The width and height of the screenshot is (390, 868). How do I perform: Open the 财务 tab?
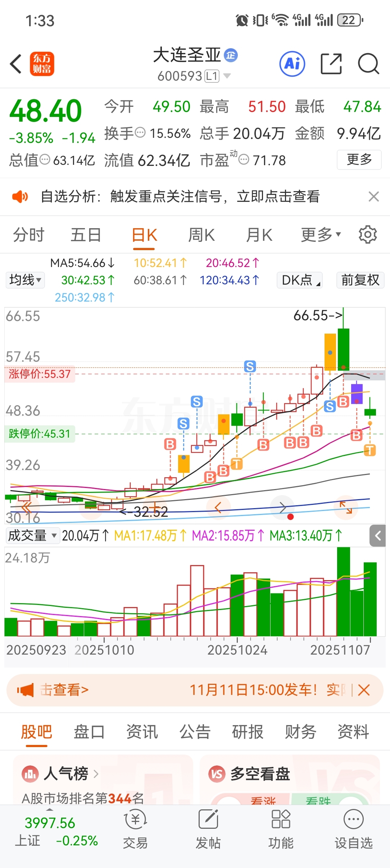[300, 732]
